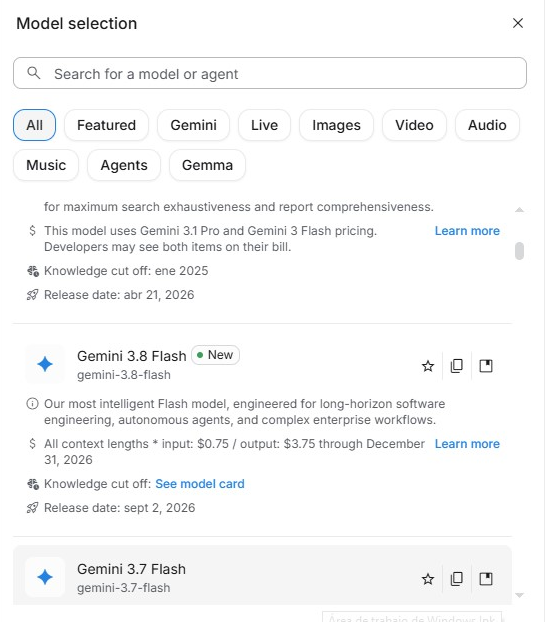
Task: Click rocket icon beside 'abr 21, 2026'
Action: click(x=33, y=295)
